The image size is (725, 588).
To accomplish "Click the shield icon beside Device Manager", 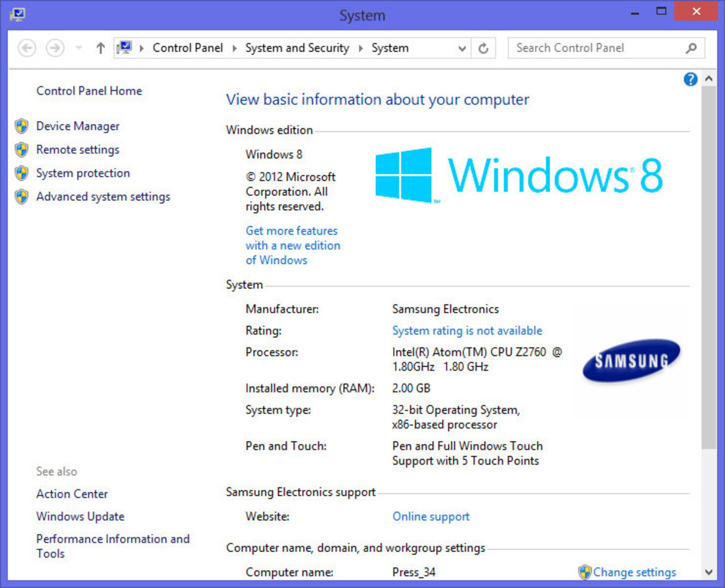I will pyautogui.click(x=21, y=126).
